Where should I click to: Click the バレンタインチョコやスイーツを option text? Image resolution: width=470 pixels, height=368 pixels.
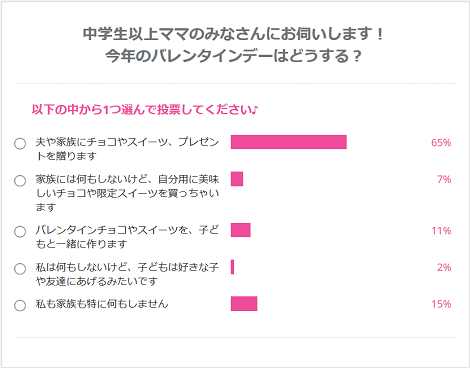point(127,237)
